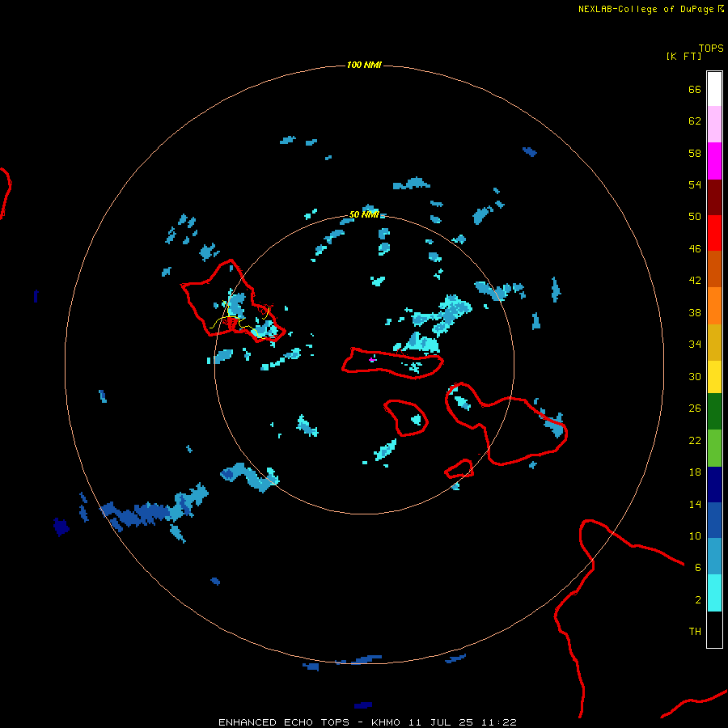The image size is (728, 728).
Task: Click the black TH threshold legend swatch
Action: [714, 629]
